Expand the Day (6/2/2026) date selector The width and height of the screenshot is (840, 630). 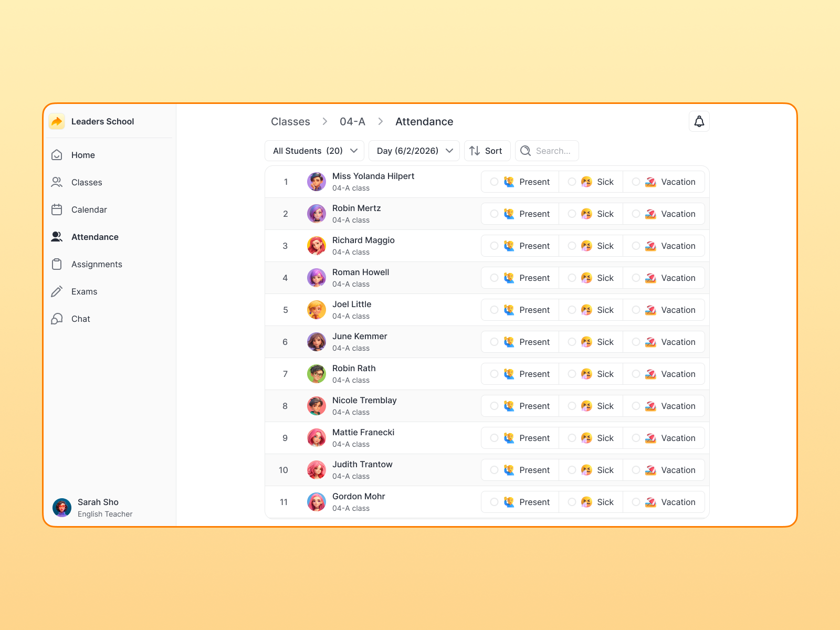click(414, 151)
